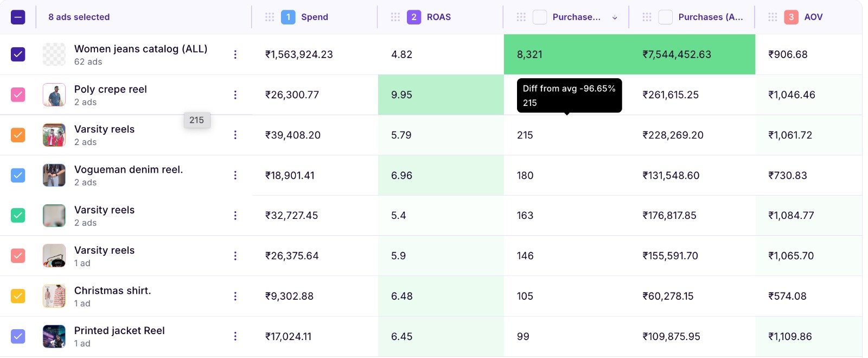868x358 pixels.
Task: Open three-dot menu for Poly crepe reel
Action: pos(235,95)
